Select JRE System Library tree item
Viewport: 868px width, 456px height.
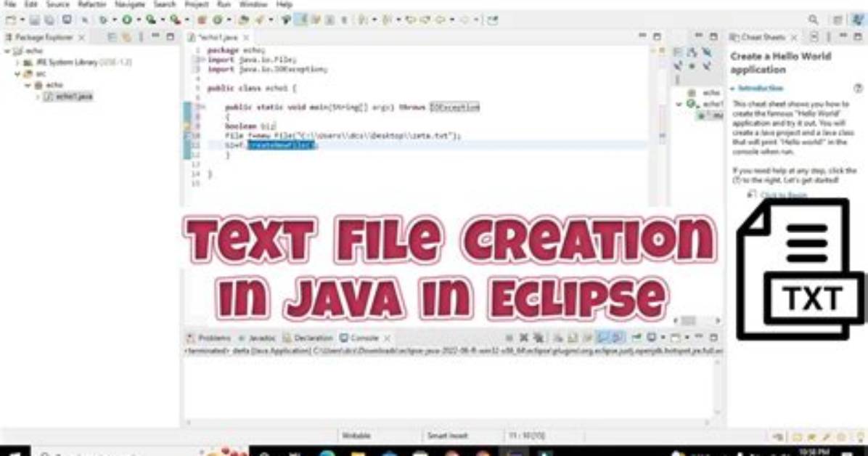pos(78,62)
